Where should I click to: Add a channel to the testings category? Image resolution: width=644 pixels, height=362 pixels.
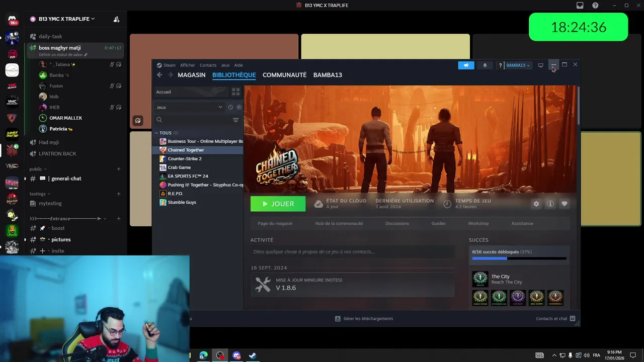(119, 194)
